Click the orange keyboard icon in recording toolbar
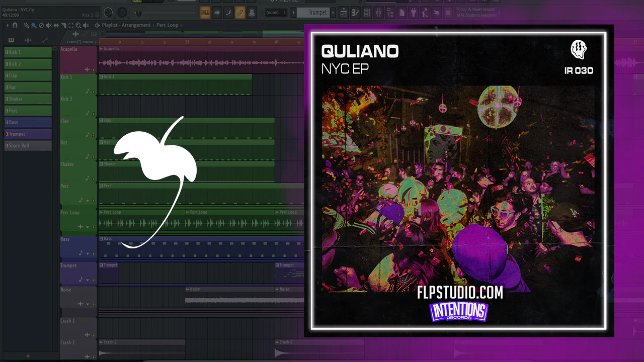 205,13
